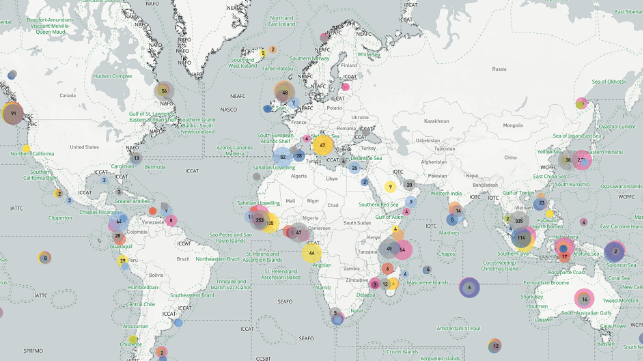Select the yellow 9 marker in Saudi Arabia
Image resolution: width=643 pixels, height=361 pixels.
[x=390, y=187]
